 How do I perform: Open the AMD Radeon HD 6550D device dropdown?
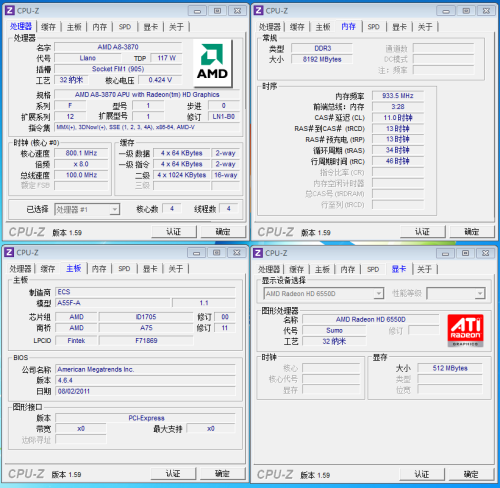pos(323,294)
